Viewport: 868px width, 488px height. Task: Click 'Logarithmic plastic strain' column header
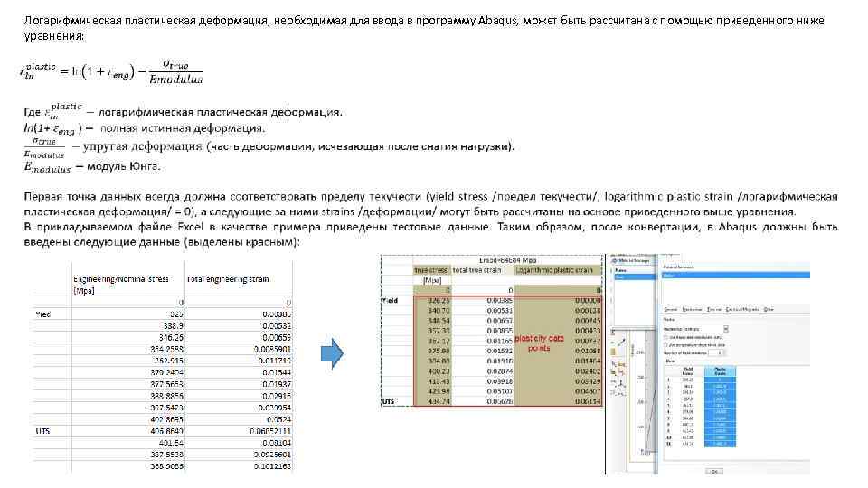(558, 270)
